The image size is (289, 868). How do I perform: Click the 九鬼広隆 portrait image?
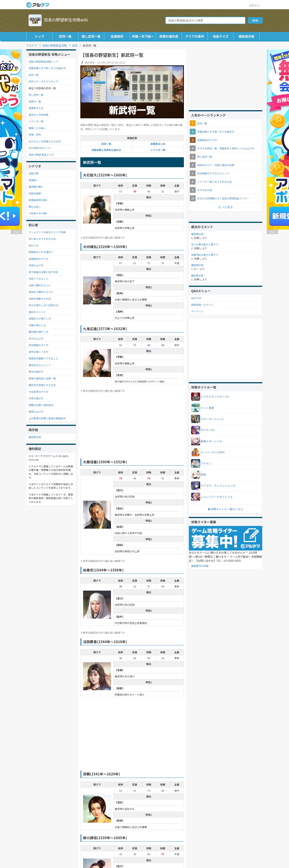[x=97, y=363]
